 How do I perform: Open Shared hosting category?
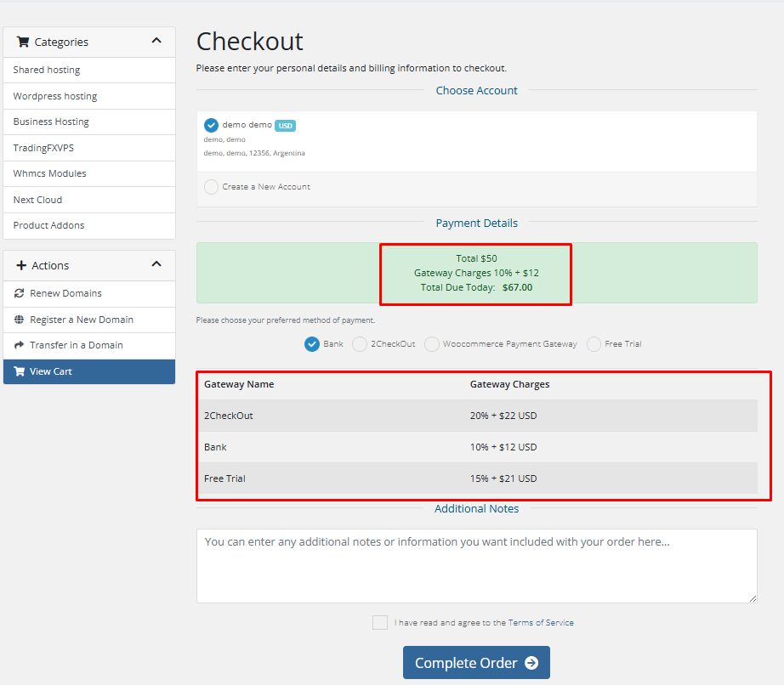click(x=47, y=70)
